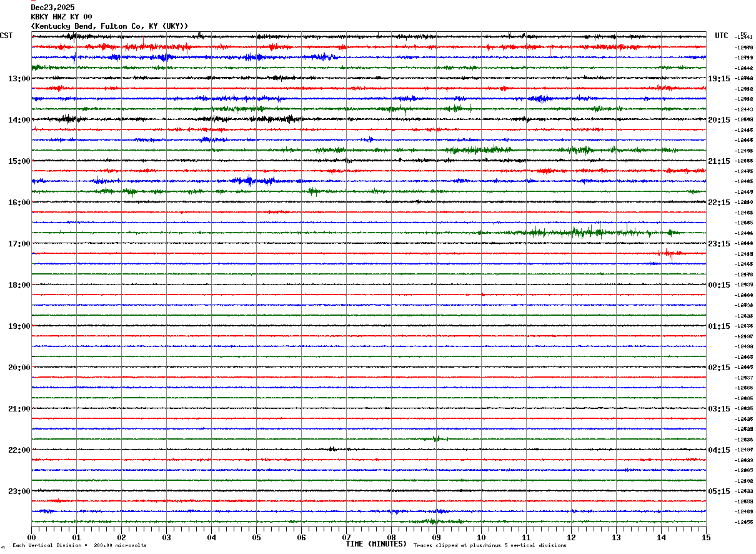The height and width of the screenshot is (554, 756).
Task: Pick minute 15 on the time axis
Action: [706, 537]
